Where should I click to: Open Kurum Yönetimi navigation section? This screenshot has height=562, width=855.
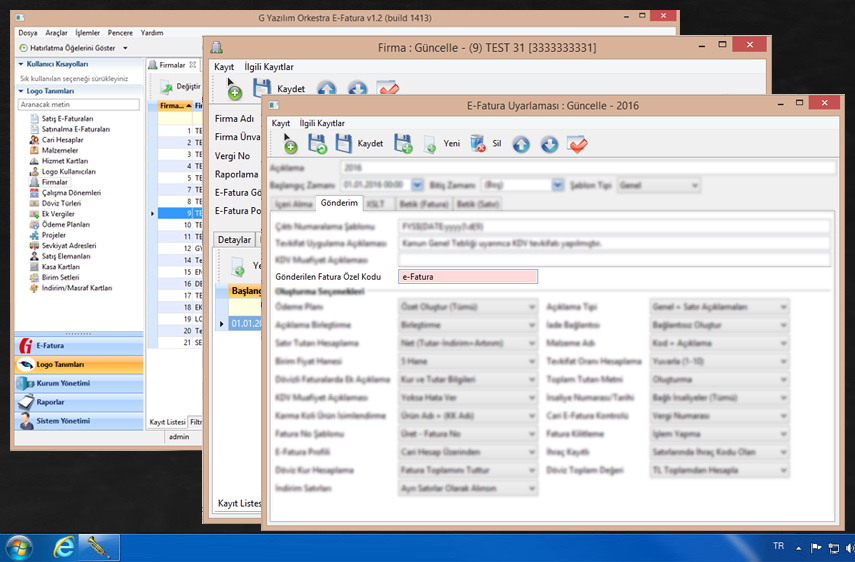(x=79, y=383)
